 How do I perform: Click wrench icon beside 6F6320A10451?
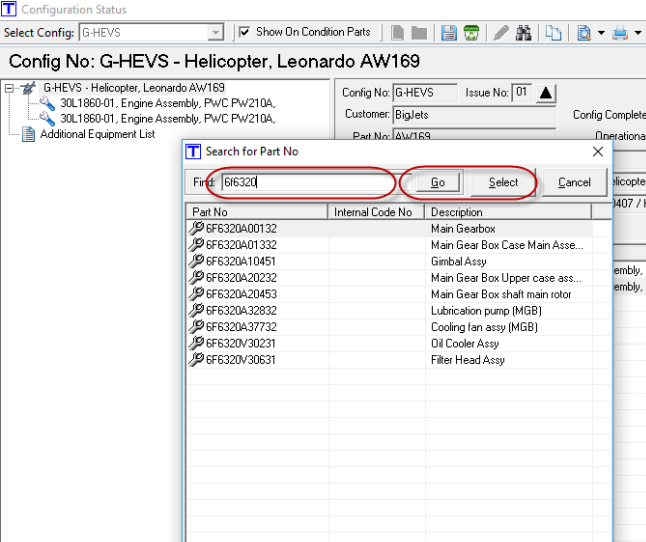196,261
